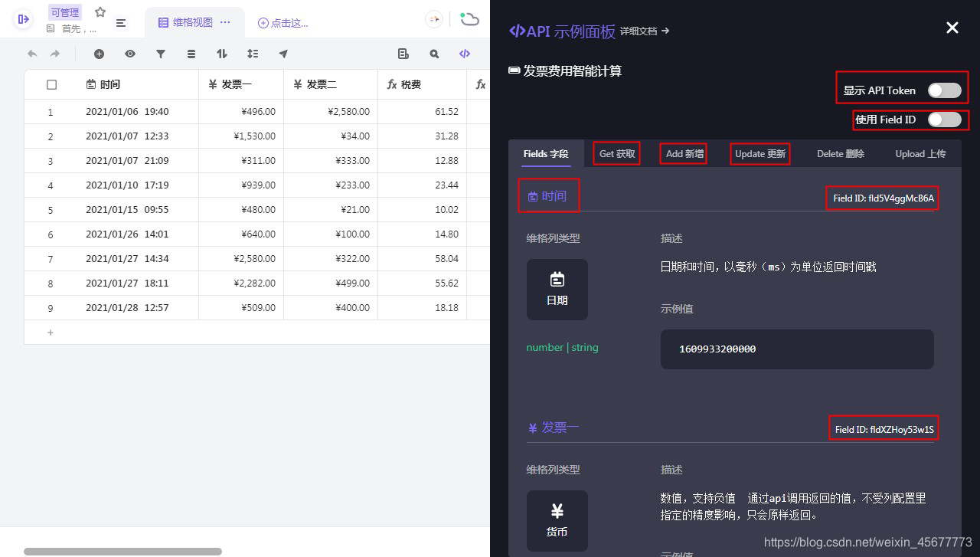Image resolution: width=980 pixels, height=557 pixels.
Task: Open the row height tool
Action: tap(253, 54)
